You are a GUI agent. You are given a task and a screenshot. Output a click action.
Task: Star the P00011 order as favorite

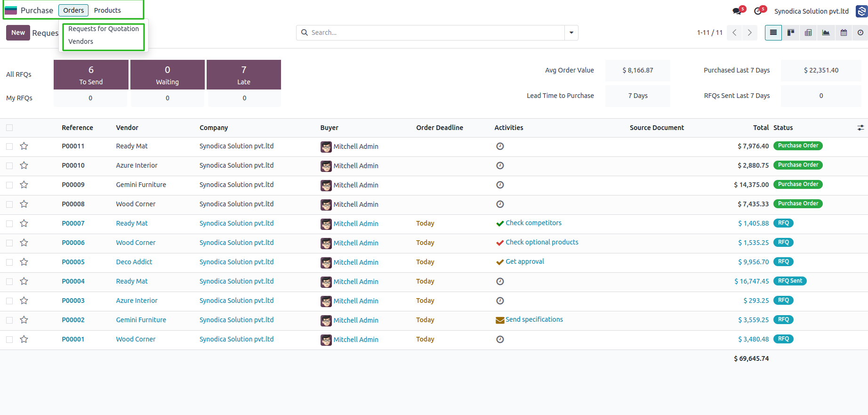(24, 146)
